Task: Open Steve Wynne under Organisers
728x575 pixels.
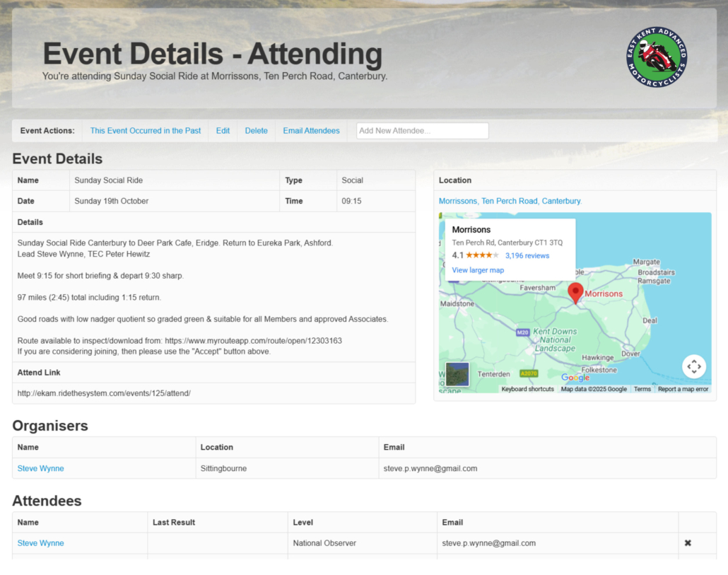Action: tap(40, 468)
